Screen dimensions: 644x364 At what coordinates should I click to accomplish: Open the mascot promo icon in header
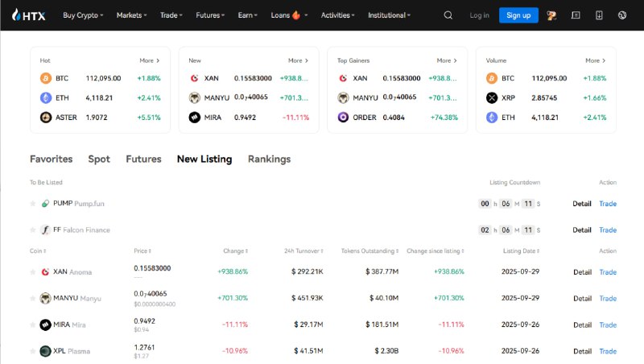click(551, 15)
